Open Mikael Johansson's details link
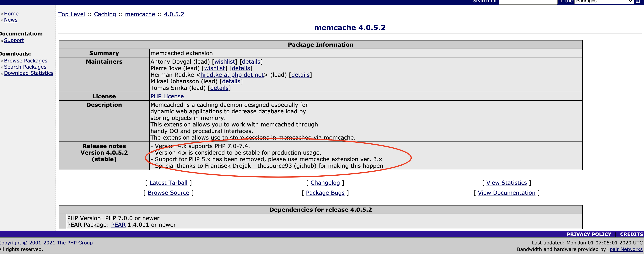 point(231,81)
